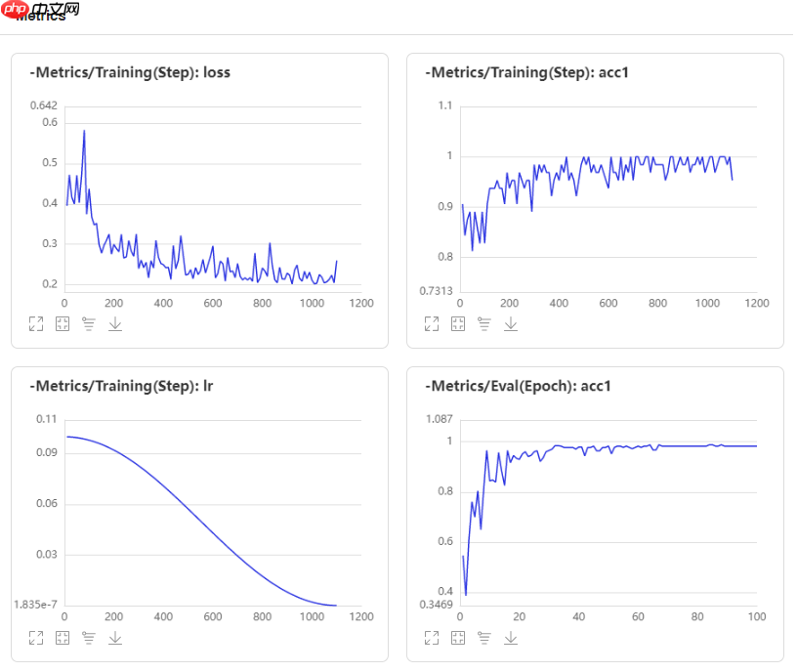The image size is (797, 672).
Task: Reset the Eval acc1 chart view
Action: click(x=458, y=638)
